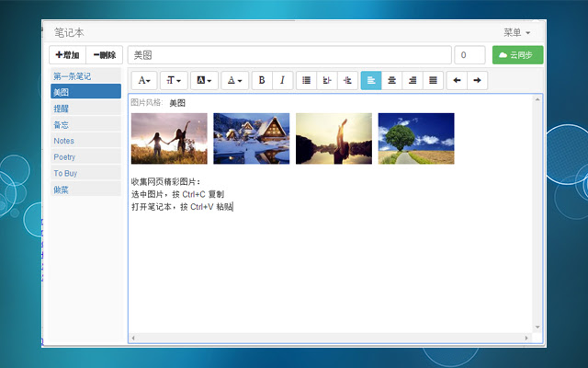The image size is (588, 368).
Task: Open the To Buy note
Action: pyautogui.click(x=85, y=173)
